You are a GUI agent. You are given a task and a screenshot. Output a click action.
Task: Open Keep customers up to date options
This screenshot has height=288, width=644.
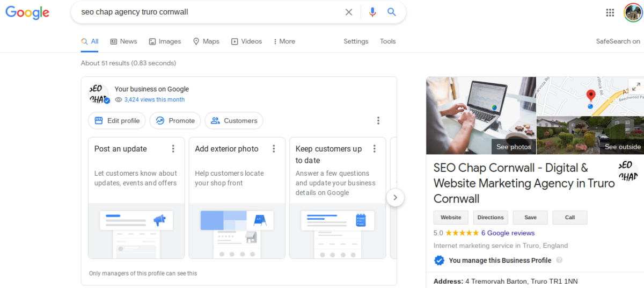pyautogui.click(x=375, y=149)
